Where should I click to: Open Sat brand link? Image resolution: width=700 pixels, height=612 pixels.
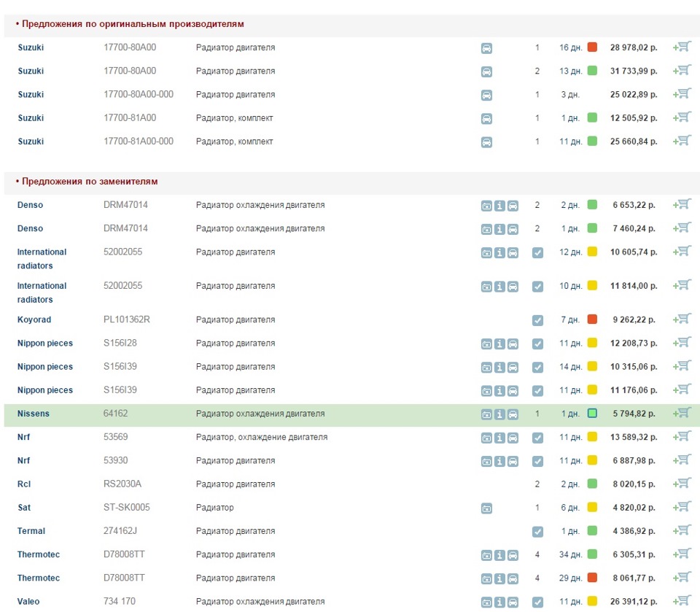point(24,508)
